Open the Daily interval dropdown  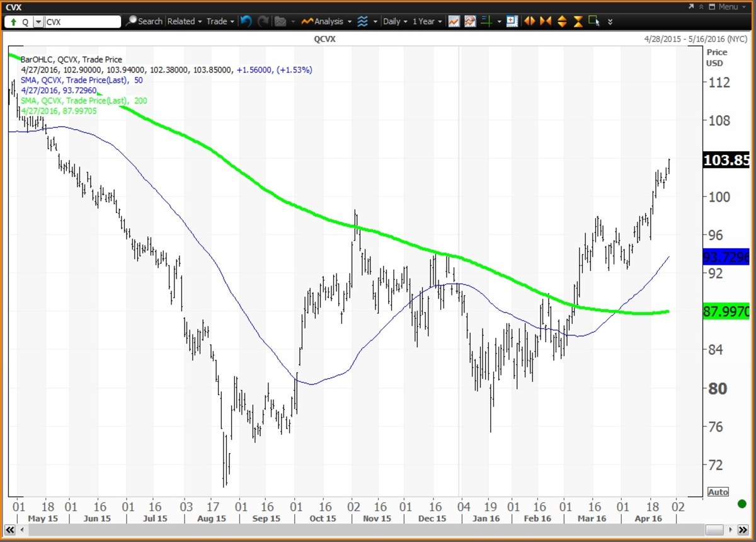396,21
